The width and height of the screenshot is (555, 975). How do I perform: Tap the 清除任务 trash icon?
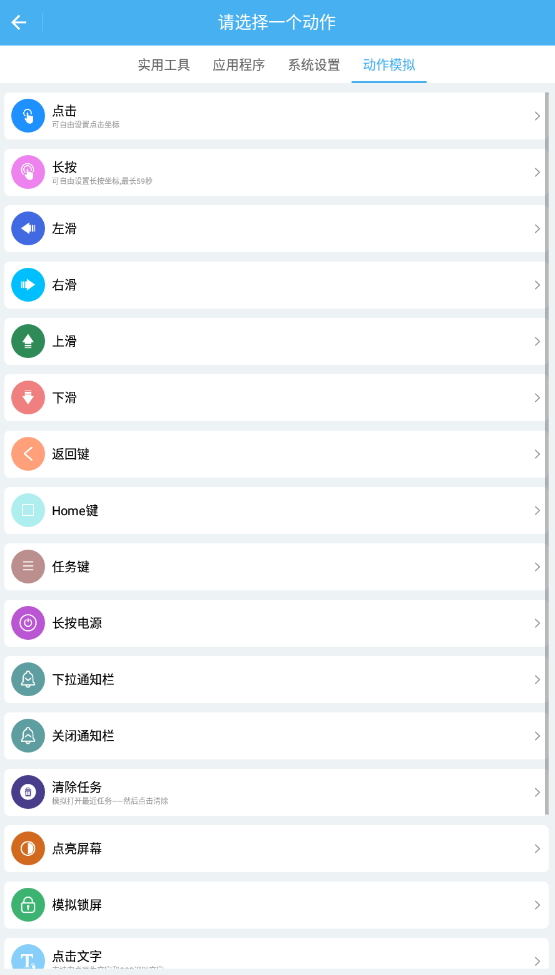click(28, 792)
